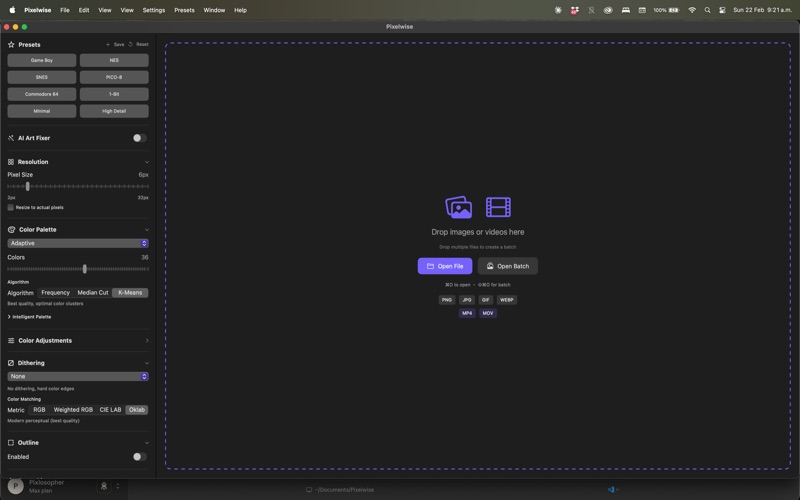
Task: Click the Outline square icon
Action: click(11, 442)
